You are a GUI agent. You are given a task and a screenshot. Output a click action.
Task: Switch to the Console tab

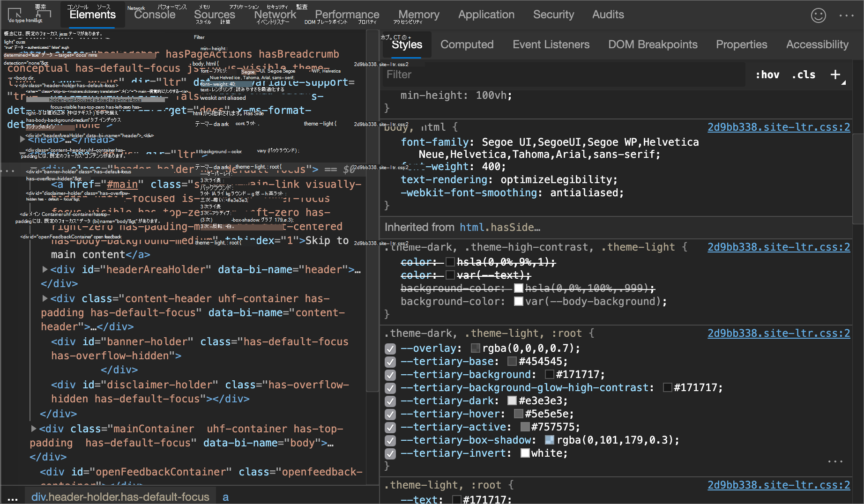[x=155, y=15]
